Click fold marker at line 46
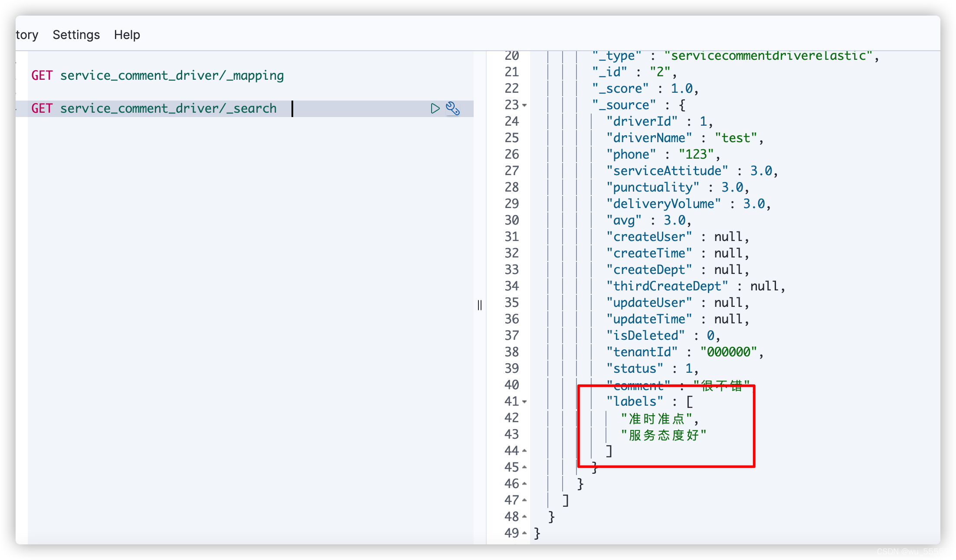The height and width of the screenshot is (560, 956). coord(524,484)
